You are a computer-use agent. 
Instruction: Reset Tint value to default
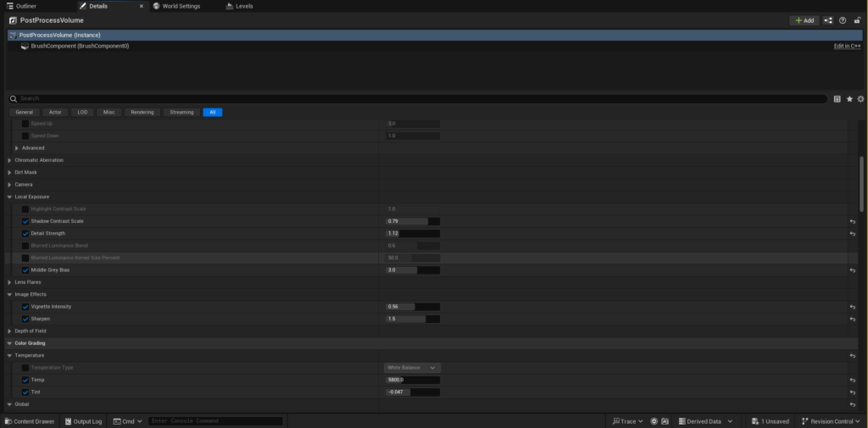pos(853,392)
